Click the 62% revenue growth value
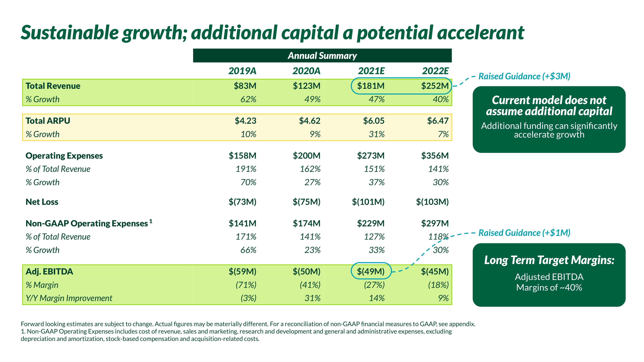The width and height of the screenshot is (644, 362). [x=248, y=99]
